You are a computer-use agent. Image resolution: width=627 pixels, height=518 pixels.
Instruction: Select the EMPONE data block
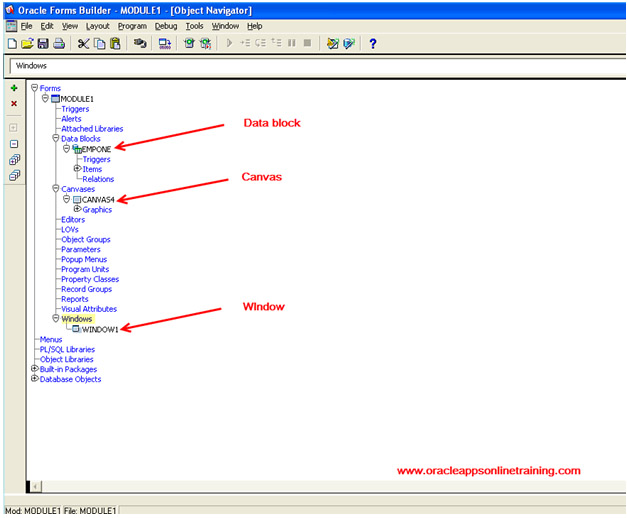click(96, 149)
